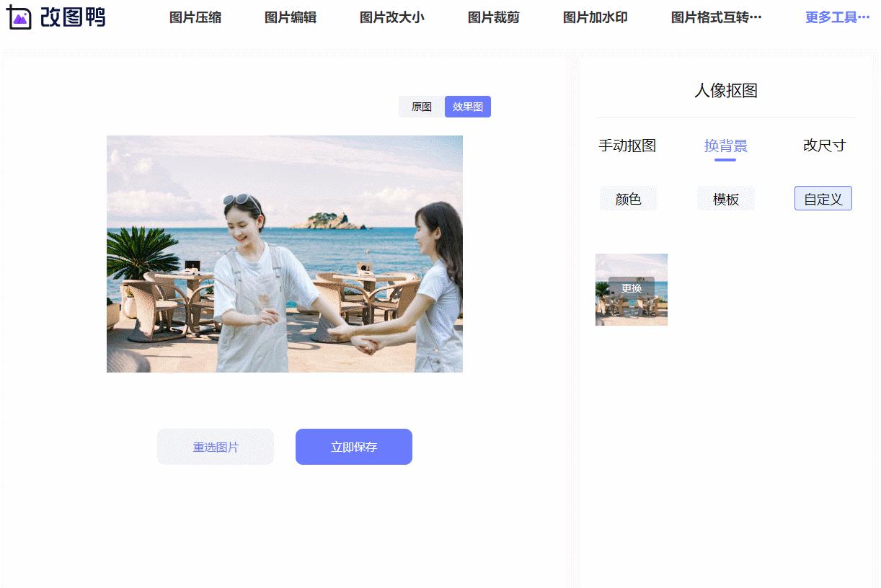Switch to the 原图 view
The width and height of the screenshot is (881, 588).
(421, 106)
